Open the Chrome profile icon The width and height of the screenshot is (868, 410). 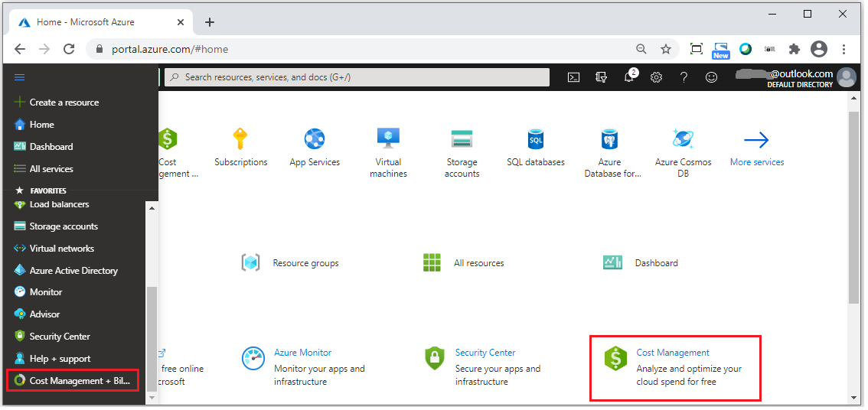point(819,49)
